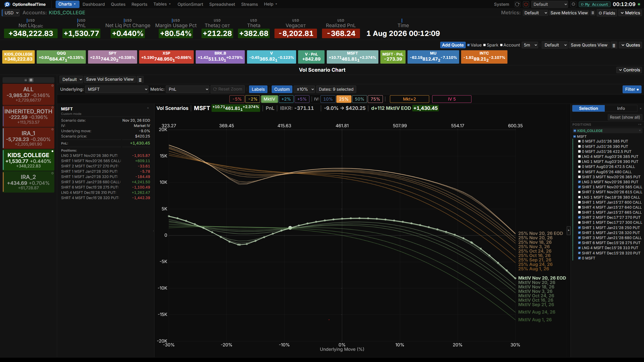Open the Metric PnL dropdown
Image resolution: width=644 pixels, height=362 pixels.
click(x=187, y=89)
